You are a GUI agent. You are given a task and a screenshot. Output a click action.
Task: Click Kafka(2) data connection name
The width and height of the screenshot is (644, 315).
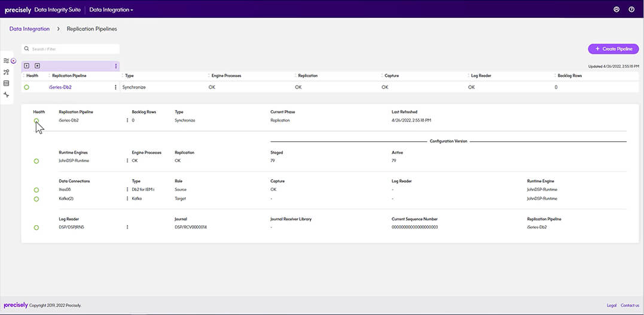click(x=66, y=199)
